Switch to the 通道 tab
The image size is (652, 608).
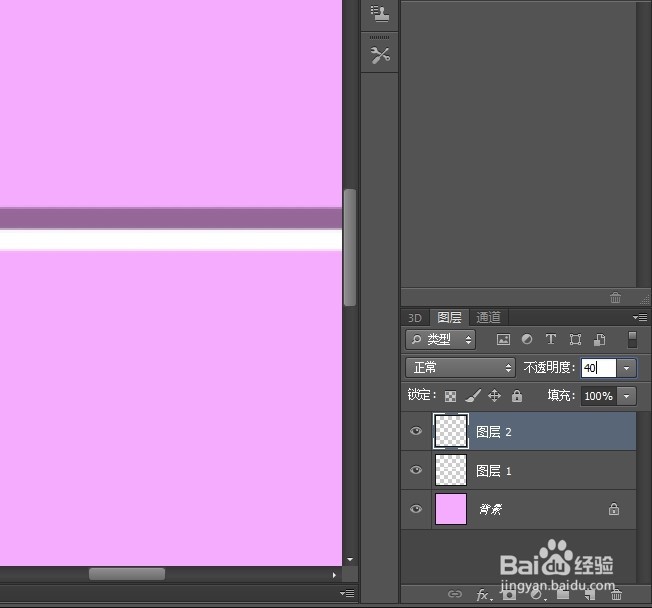[488, 318]
